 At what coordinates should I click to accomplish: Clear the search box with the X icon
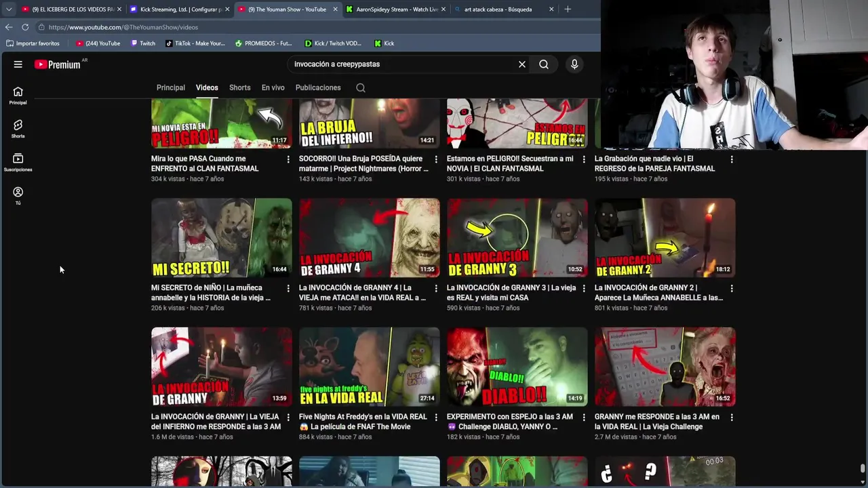click(x=522, y=64)
